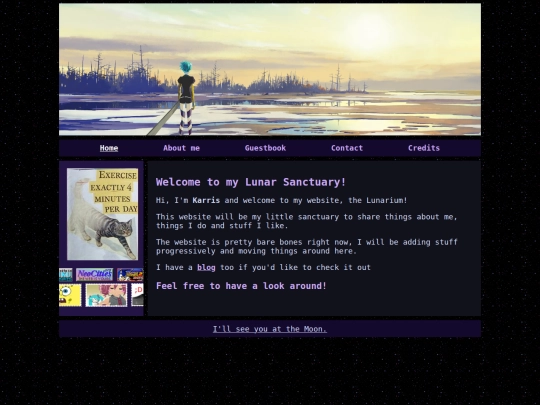Click the SpongeBob stamp image

70,295
